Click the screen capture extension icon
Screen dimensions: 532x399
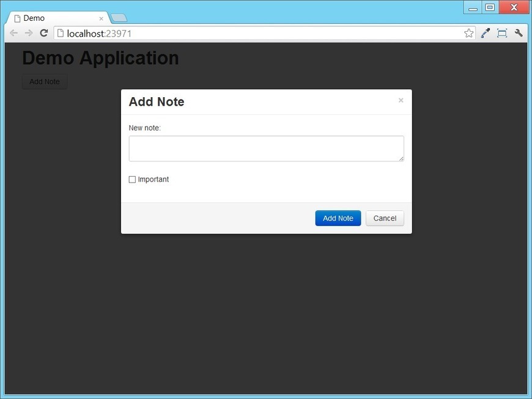[x=502, y=33]
